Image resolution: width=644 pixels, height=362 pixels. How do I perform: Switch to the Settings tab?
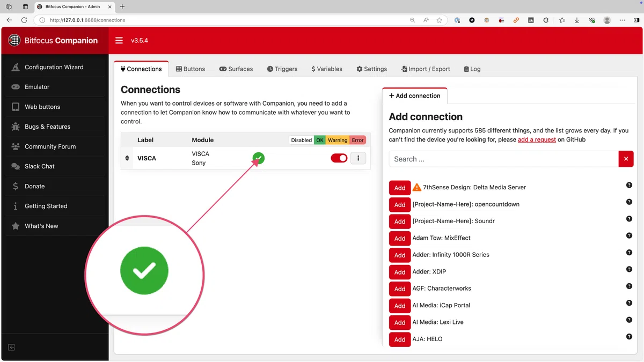371,69
